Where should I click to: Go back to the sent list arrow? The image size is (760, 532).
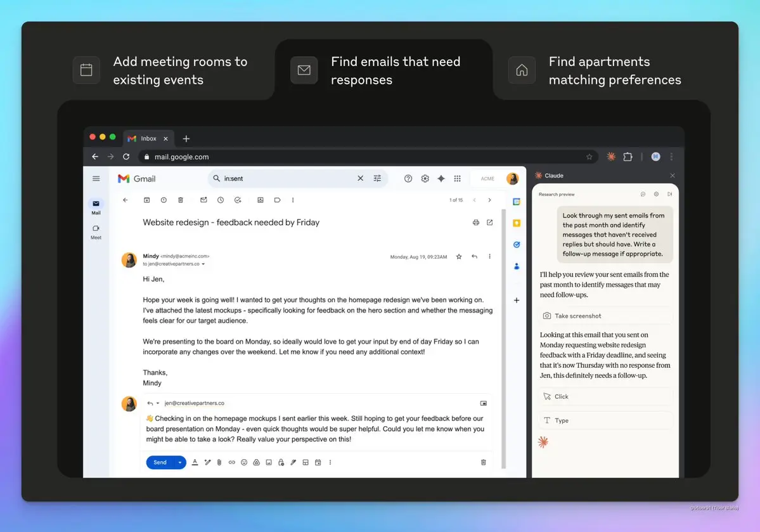click(x=125, y=200)
